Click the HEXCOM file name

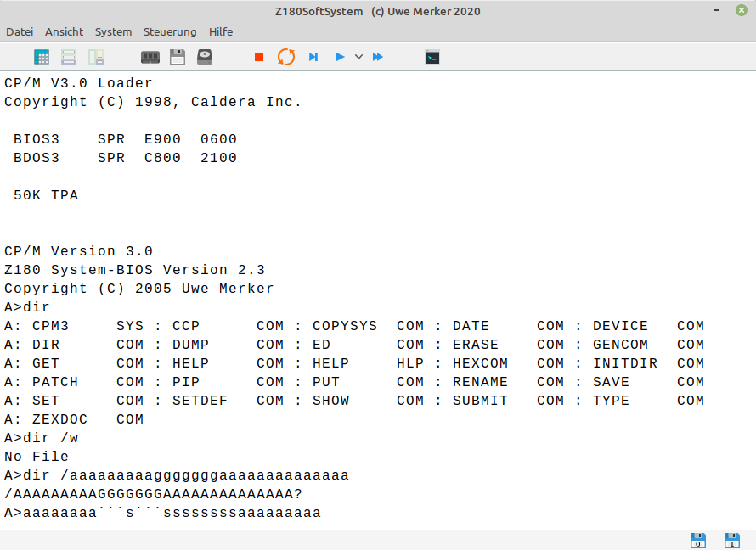tap(480, 363)
